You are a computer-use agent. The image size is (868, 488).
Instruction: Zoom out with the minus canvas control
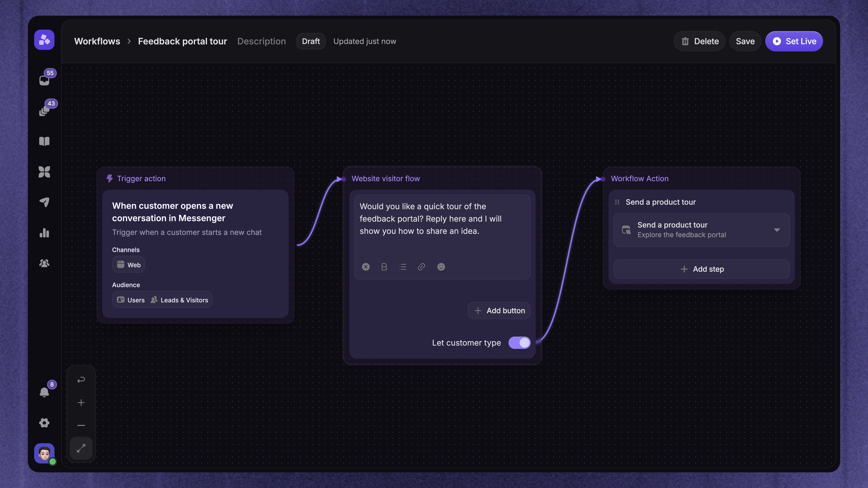81,425
